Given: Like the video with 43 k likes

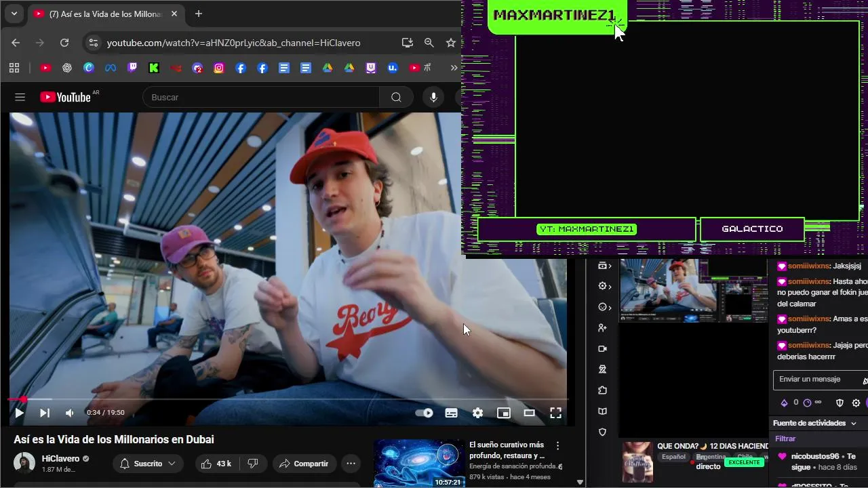Looking at the screenshot, I should (216, 464).
